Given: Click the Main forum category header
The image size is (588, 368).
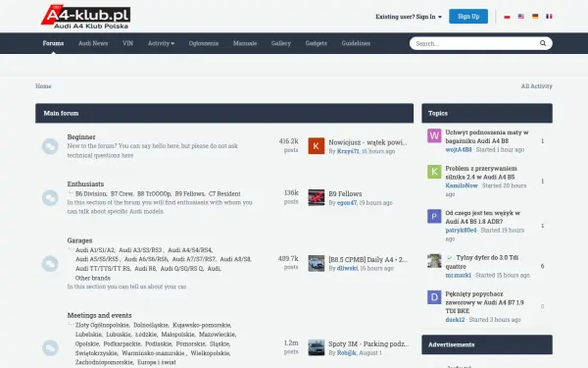Looking at the screenshot, I should click(224, 113).
